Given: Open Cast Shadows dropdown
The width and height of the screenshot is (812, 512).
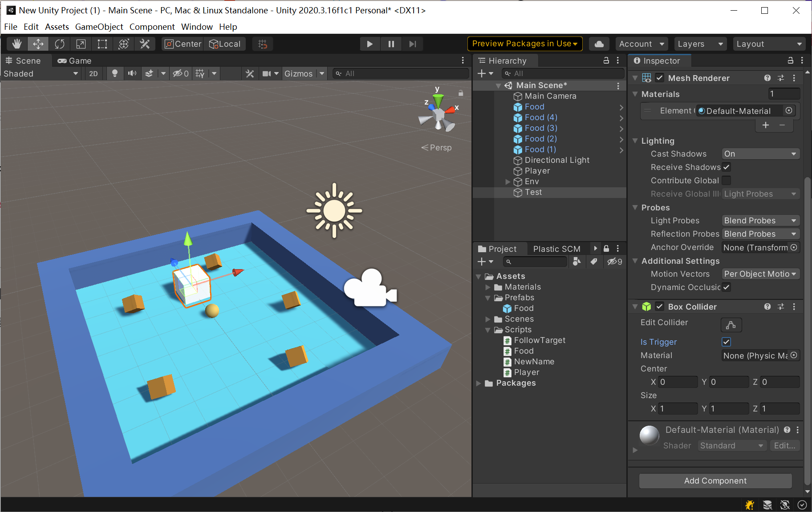Looking at the screenshot, I should [760, 154].
